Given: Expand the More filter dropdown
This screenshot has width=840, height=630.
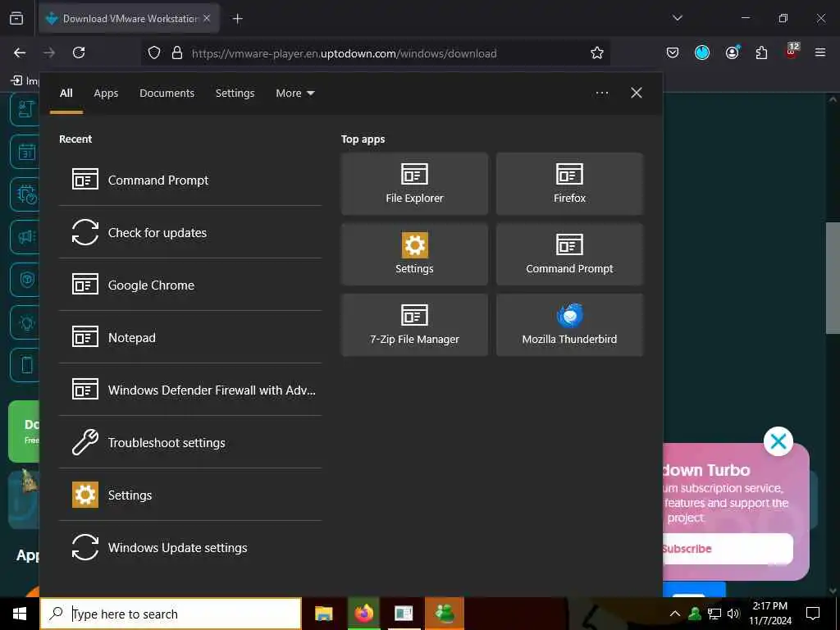Looking at the screenshot, I should 295,94.
